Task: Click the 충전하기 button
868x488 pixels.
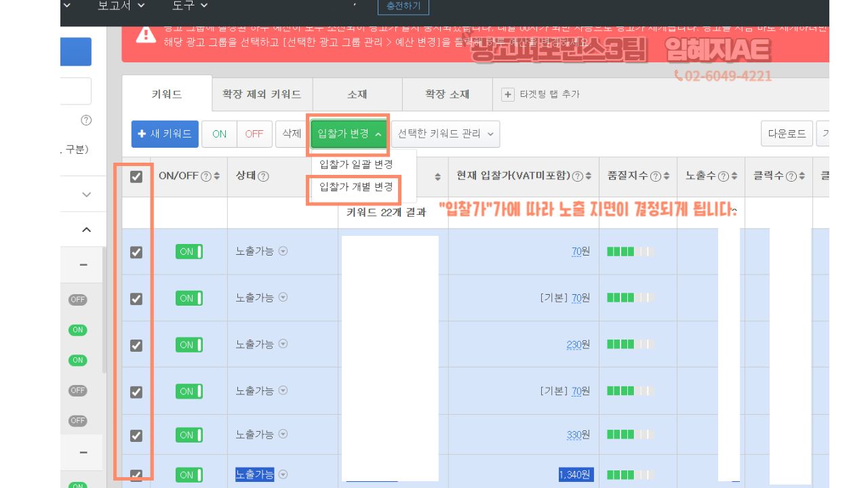Action: pyautogui.click(x=403, y=6)
